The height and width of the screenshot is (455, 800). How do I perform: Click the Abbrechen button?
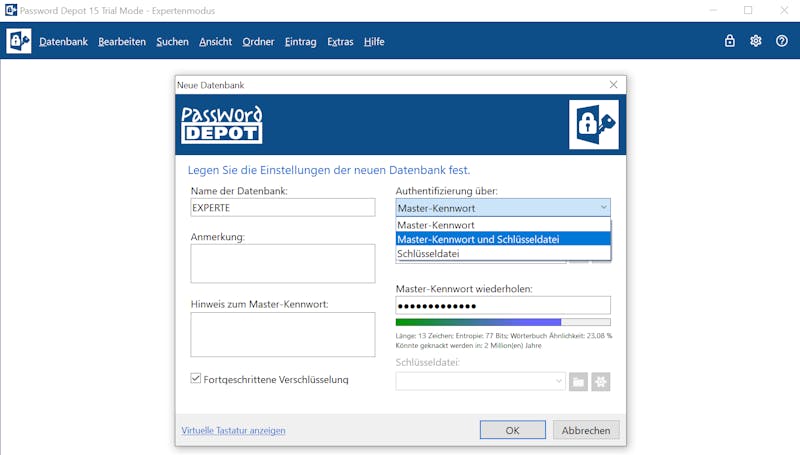point(586,430)
